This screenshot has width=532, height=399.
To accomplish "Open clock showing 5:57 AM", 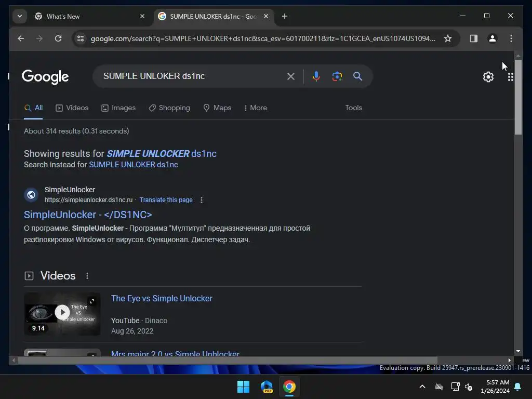I will point(495,387).
